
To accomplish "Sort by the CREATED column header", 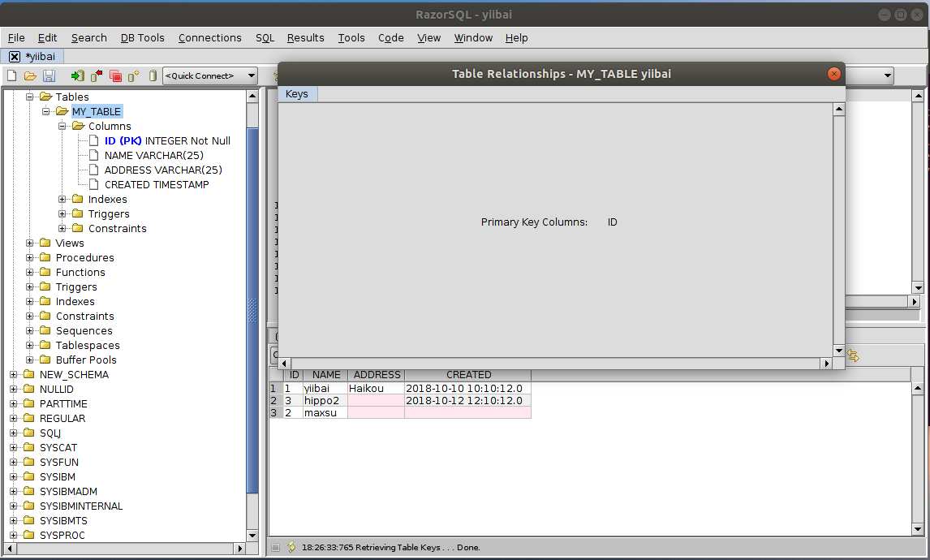I will [x=468, y=375].
